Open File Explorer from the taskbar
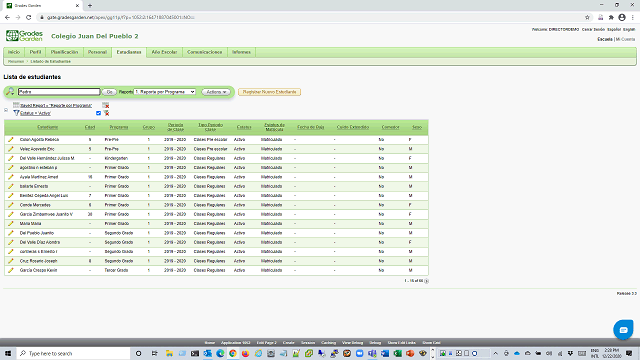Viewport: 640px width, 360px height. 169,353
